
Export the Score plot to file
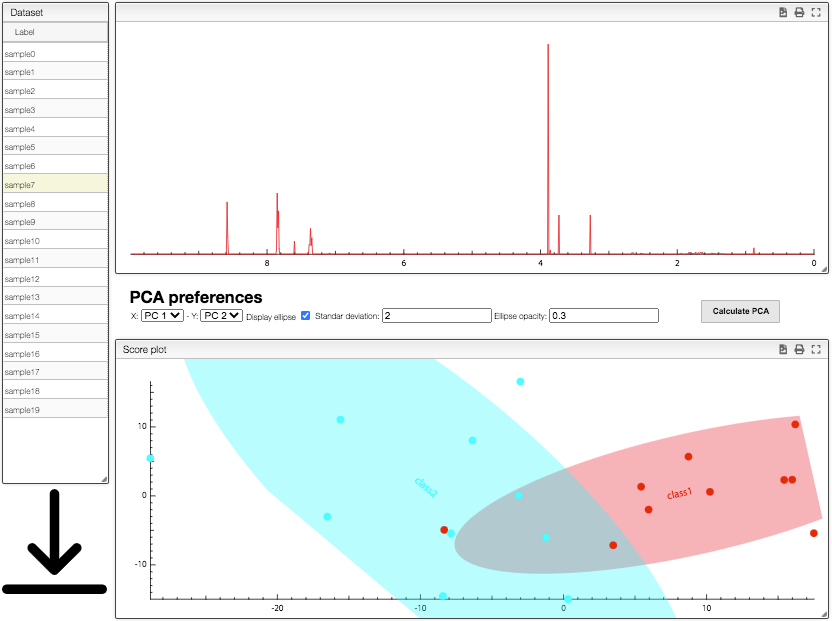783,349
